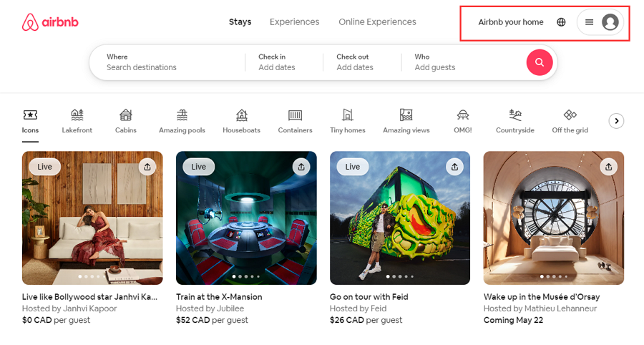Switch to the Experiences tab
The height and width of the screenshot is (345, 644).
pyautogui.click(x=294, y=22)
